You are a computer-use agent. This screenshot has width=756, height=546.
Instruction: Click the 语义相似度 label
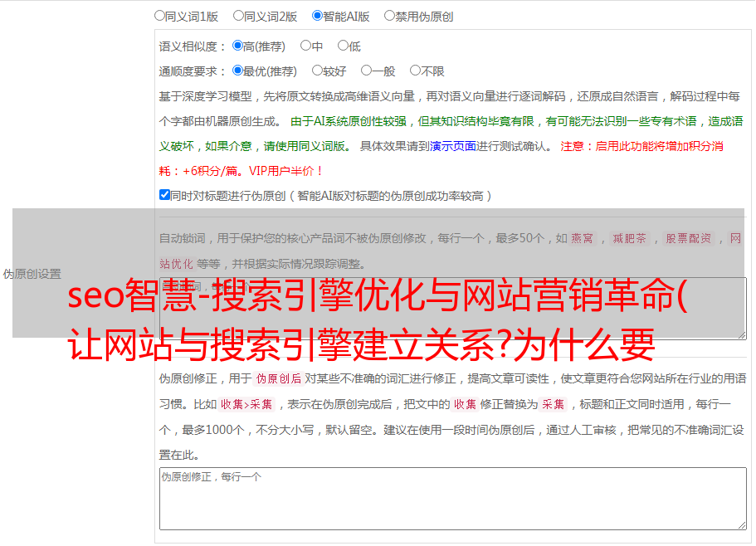(x=192, y=46)
